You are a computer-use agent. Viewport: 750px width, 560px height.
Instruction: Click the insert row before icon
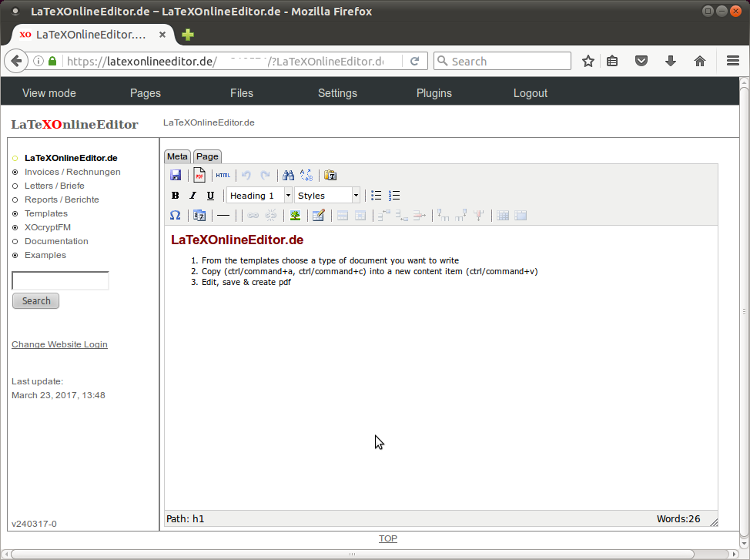point(384,216)
